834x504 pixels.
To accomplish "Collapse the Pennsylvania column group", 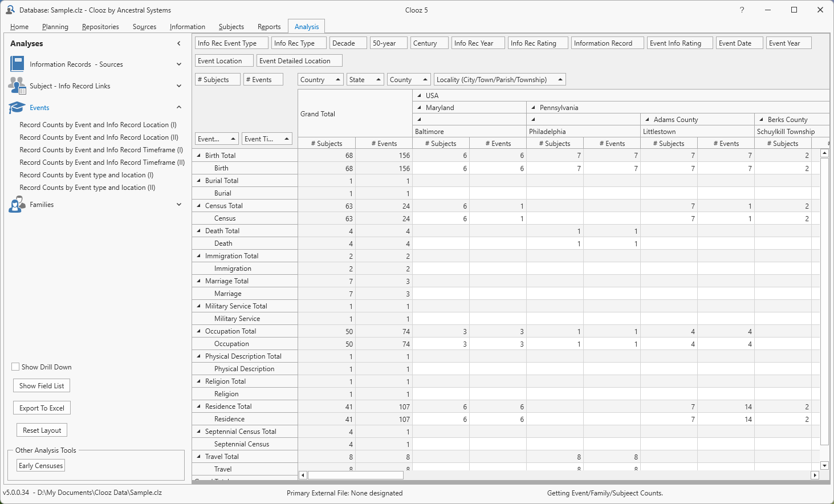I will coord(534,107).
